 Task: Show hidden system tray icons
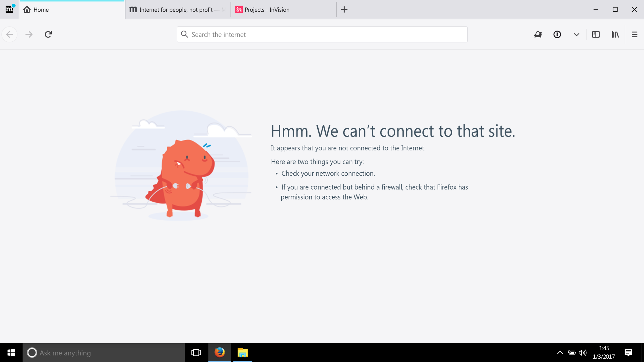[560, 353]
